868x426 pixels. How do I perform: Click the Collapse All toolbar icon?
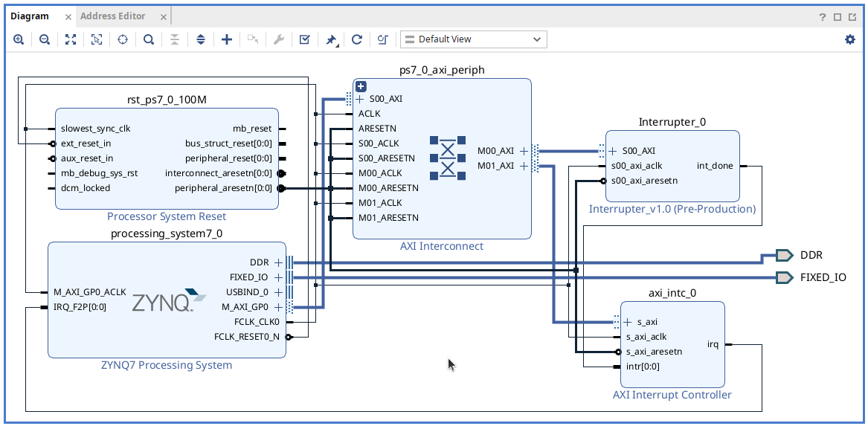[174, 39]
